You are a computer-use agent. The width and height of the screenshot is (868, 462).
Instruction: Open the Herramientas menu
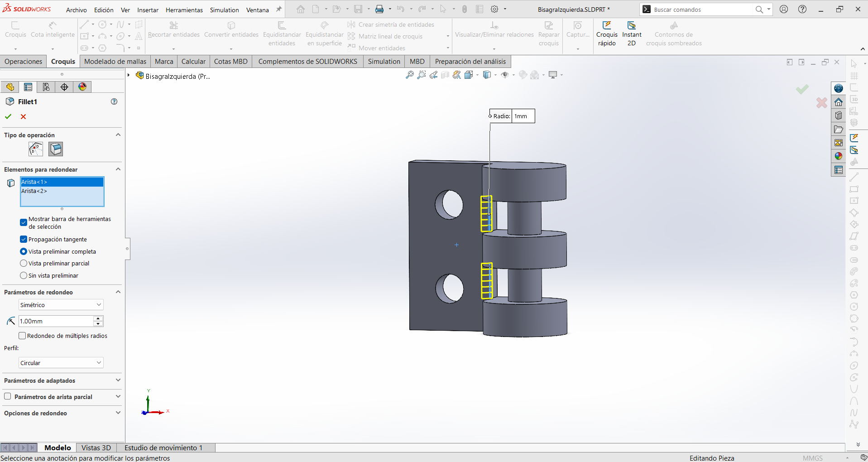(184, 10)
